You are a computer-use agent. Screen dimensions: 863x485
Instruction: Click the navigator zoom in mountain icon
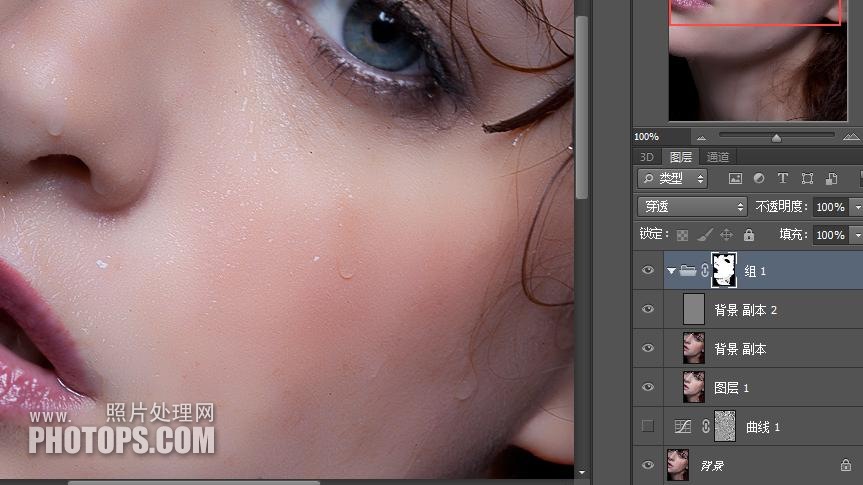[x=851, y=137]
